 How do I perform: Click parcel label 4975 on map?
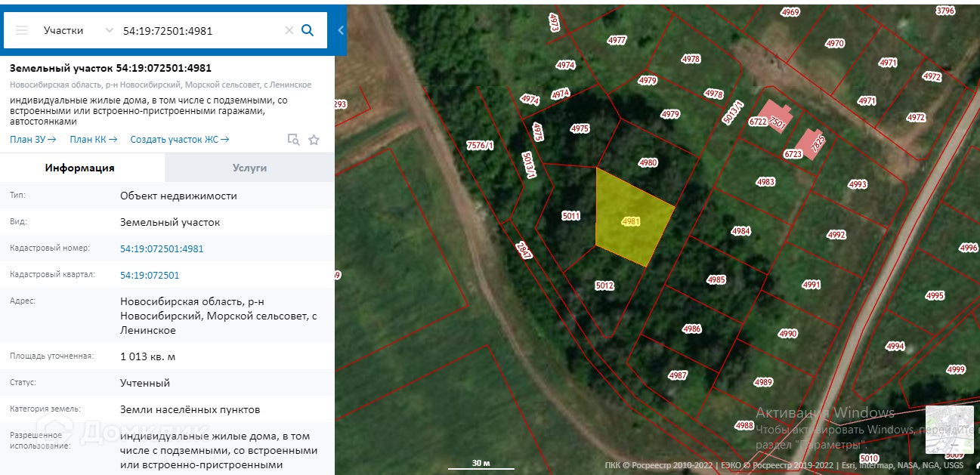(580, 129)
